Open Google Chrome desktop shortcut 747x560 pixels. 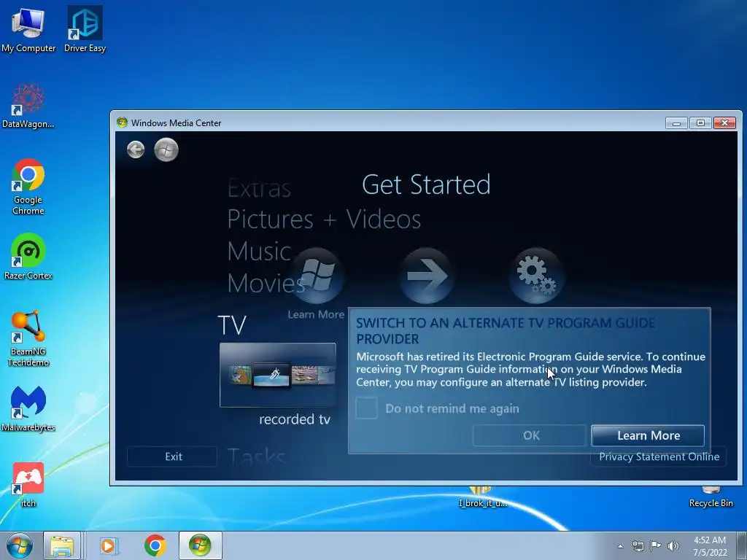[28, 187]
